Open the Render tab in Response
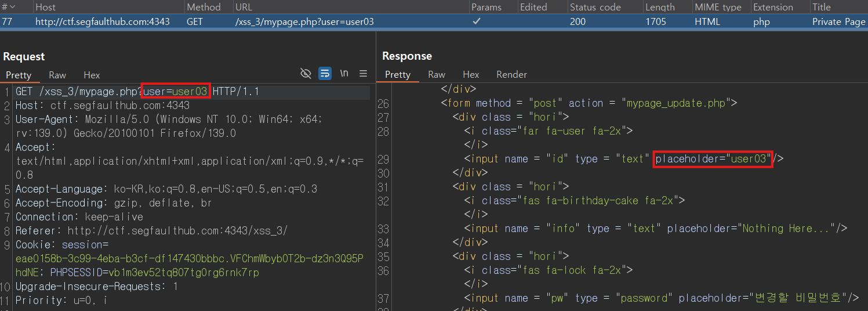This screenshot has width=868, height=311. tap(511, 74)
